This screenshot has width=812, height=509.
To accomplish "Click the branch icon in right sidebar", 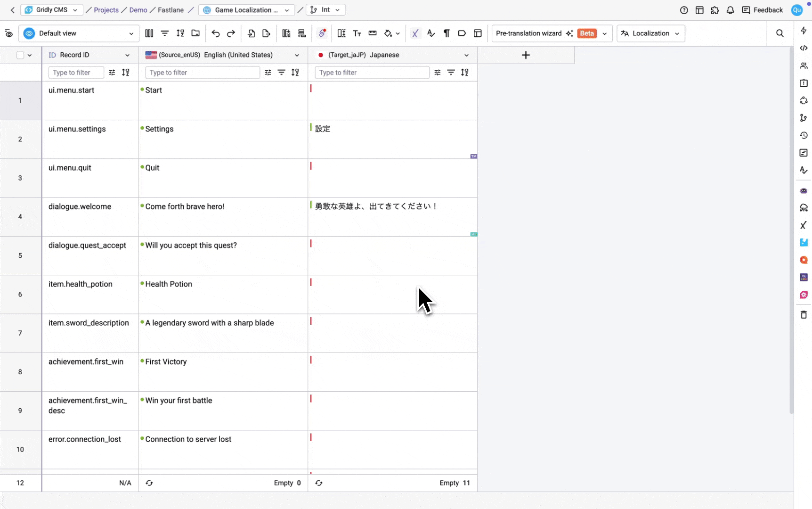I will click(x=804, y=118).
